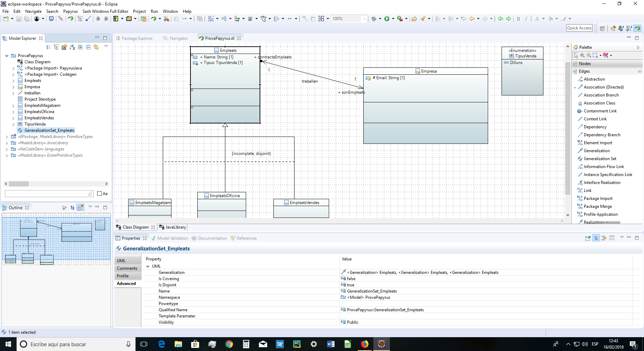This screenshot has width=644, height=351.
Task: Click the Windows Start button
Action: point(8,344)
